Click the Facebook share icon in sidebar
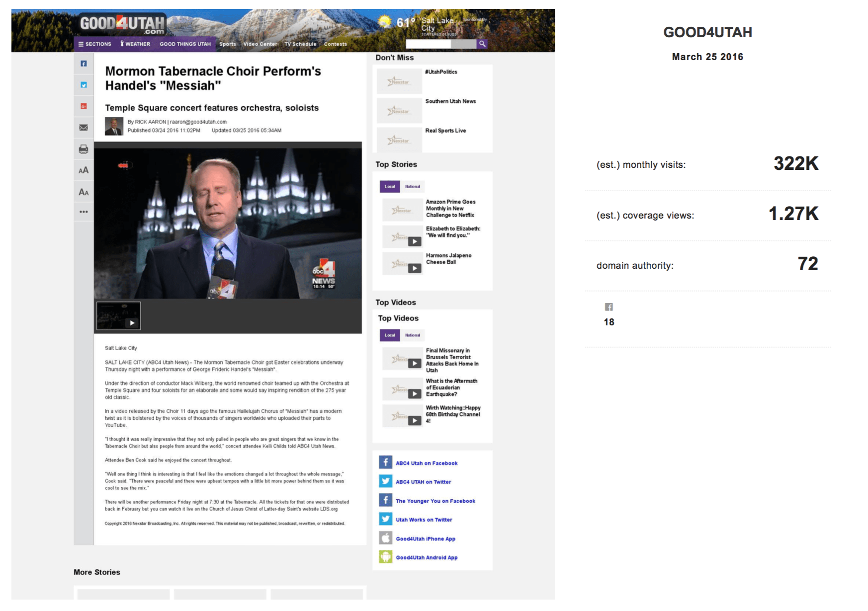Image resolution: width=868 pixels, height=611 pixels. pyautogui.click(x=84, y=64)
